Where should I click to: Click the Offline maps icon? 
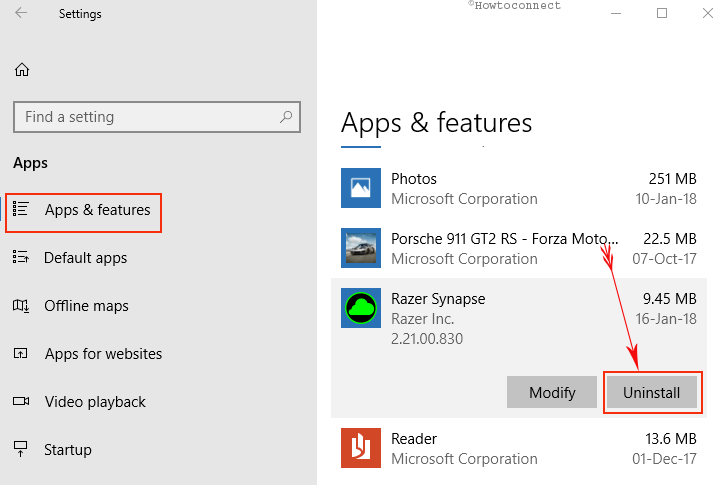pos(21,306)
